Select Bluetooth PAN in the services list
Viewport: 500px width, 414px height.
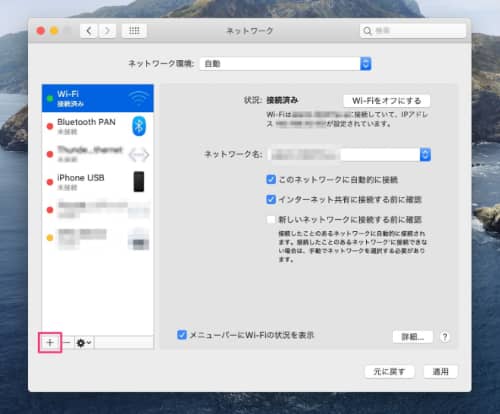pos(98,126)
